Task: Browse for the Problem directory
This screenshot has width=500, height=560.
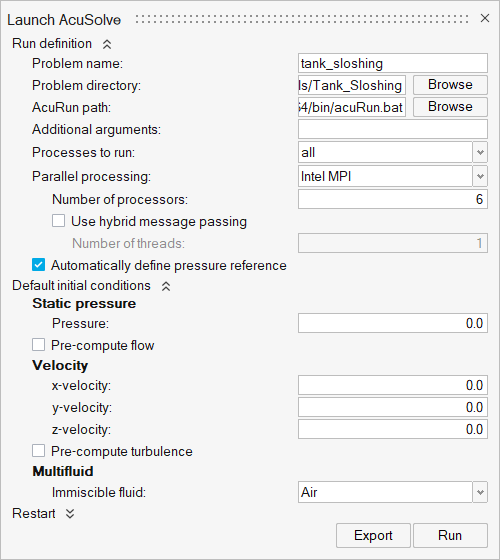Action: click(x=450, y=85)
